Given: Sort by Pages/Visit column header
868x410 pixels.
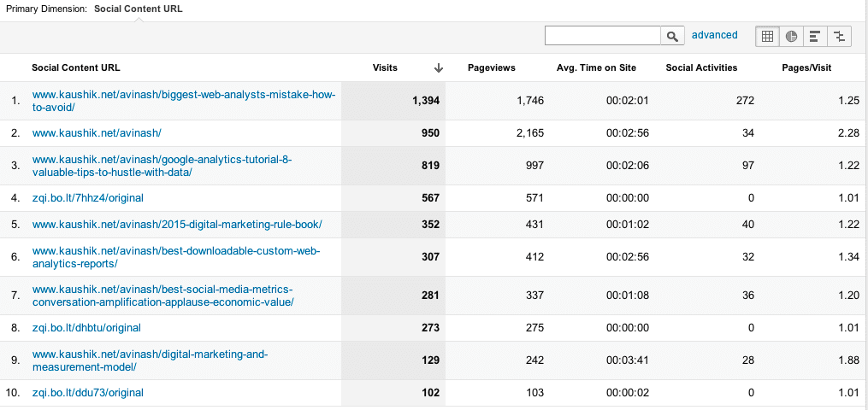Looking at the screenshot, I should [806, 68].
